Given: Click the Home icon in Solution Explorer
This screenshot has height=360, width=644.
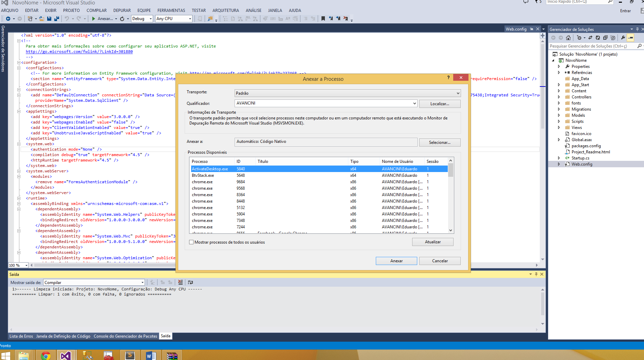Looking at the screenshot, I should click(x=568, y=38).
